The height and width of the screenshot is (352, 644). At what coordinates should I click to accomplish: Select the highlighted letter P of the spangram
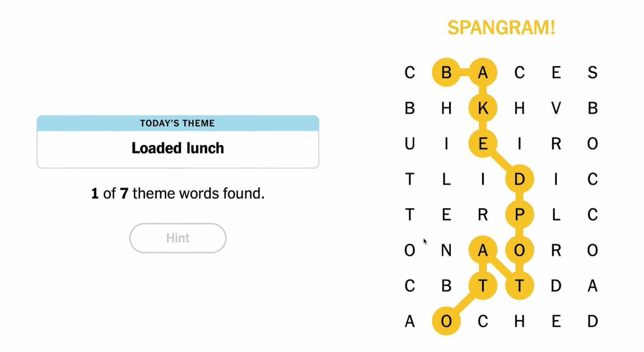coord(519,215)
